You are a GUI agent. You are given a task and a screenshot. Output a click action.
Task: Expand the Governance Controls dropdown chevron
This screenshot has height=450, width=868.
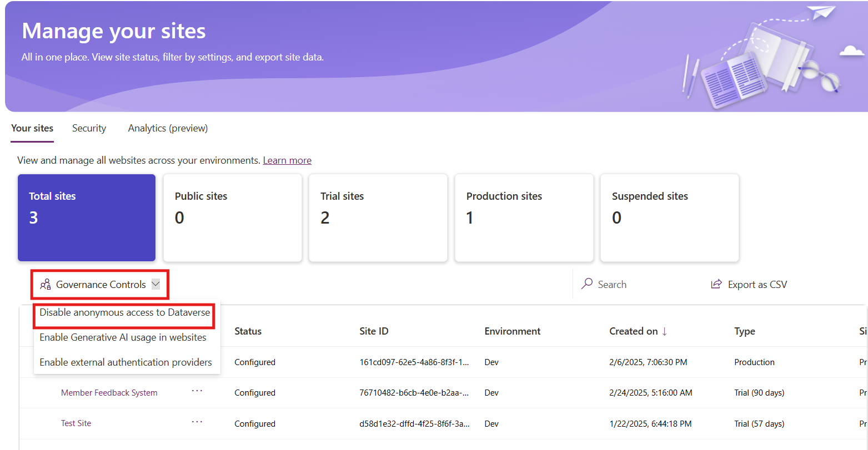click(x=155, y=284)
